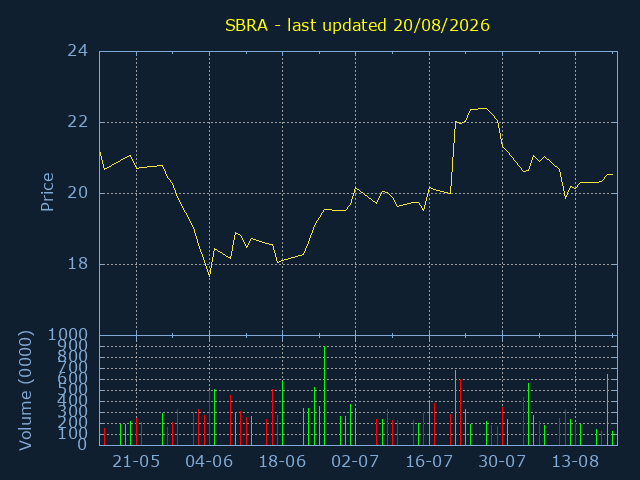Screen dimensions: 640x480
Task: Click the 18 price axis label
Action: coord(78,264)
